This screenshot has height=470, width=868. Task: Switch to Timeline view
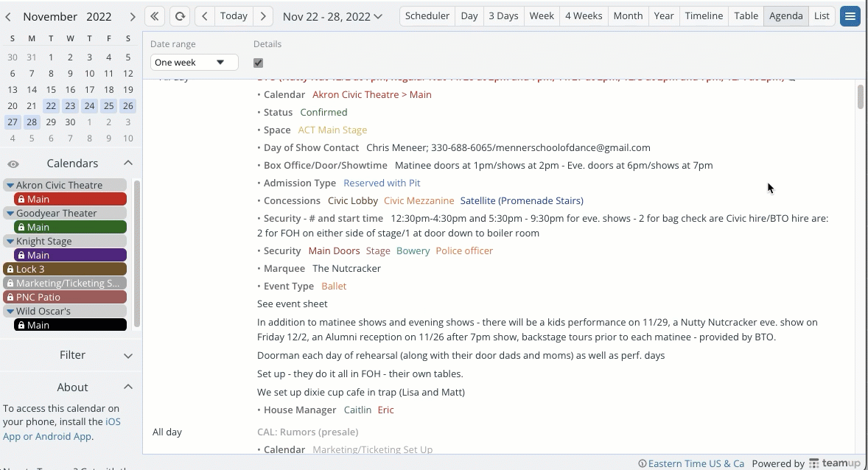tap(704, 16)
